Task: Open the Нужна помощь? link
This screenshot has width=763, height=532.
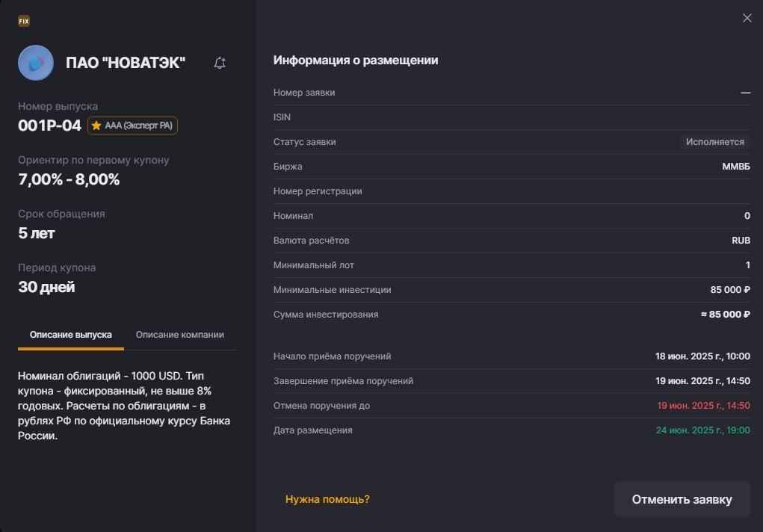Action: 327,499
